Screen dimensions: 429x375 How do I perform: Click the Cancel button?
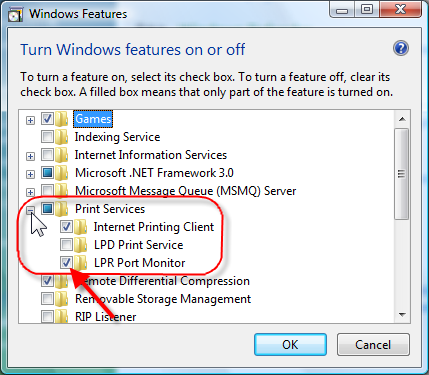point(373,345)
